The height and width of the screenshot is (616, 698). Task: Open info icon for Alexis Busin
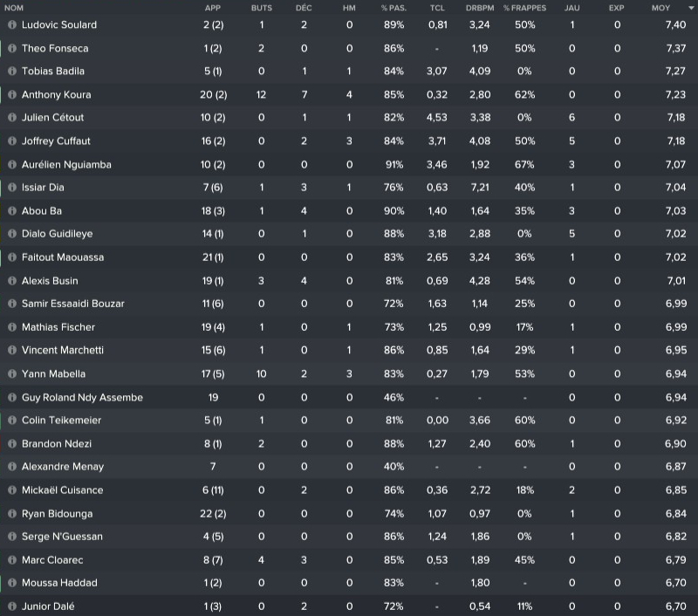12,281
